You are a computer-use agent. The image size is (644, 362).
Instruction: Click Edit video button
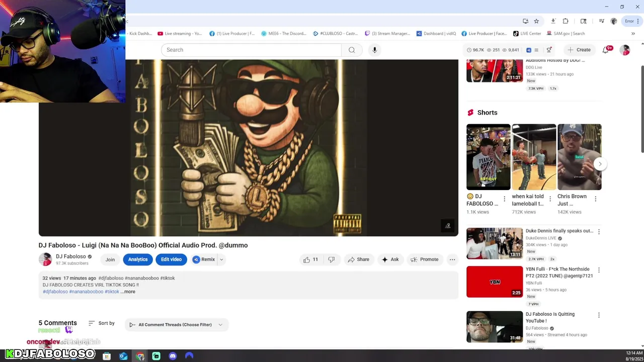(171, 259)
